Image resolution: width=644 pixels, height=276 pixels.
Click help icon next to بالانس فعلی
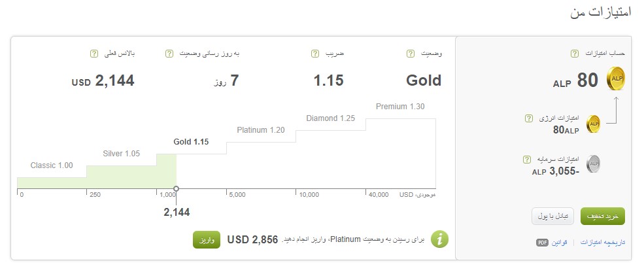click(x=93, y=54)
